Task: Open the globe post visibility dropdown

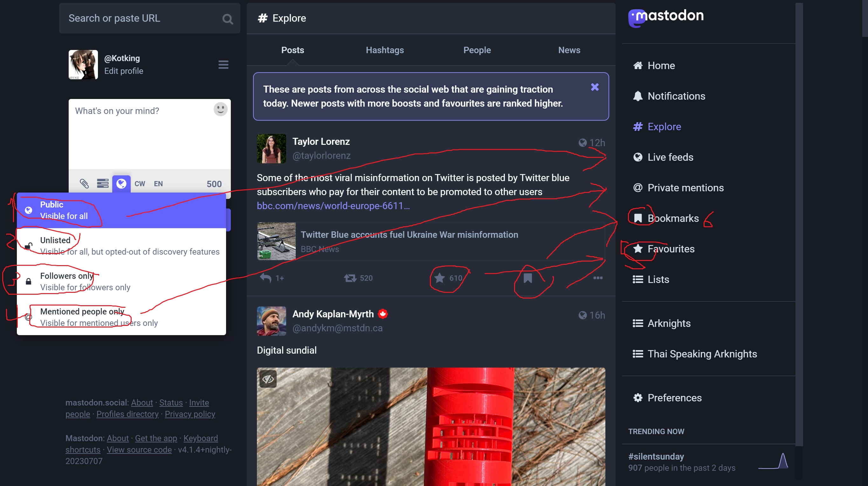Action: click(121, 183)
